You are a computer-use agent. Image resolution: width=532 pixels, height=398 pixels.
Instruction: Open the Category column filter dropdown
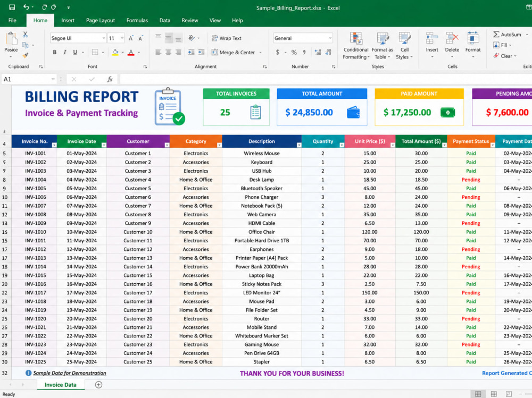pos(219,145)
